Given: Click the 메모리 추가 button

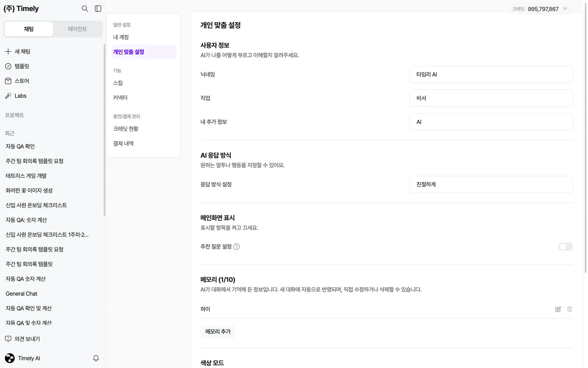Looking at the screenshot, I should (x=218, y=332).
